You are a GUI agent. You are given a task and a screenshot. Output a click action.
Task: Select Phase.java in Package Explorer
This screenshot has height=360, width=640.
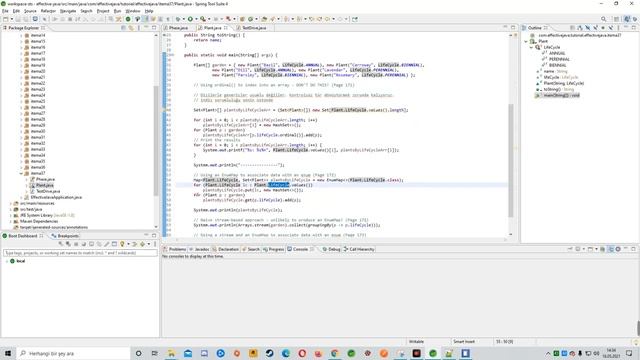click(45, 179)
